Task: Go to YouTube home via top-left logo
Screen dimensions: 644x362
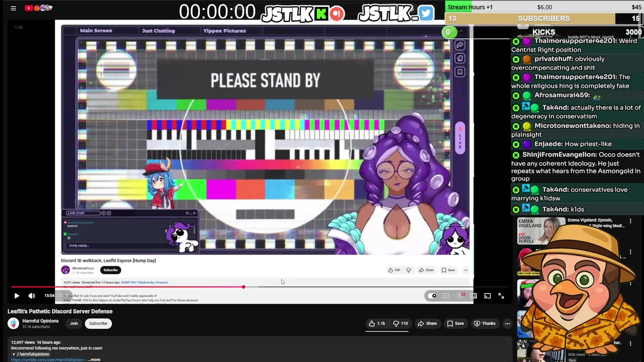Action: (x=39, y=8)
